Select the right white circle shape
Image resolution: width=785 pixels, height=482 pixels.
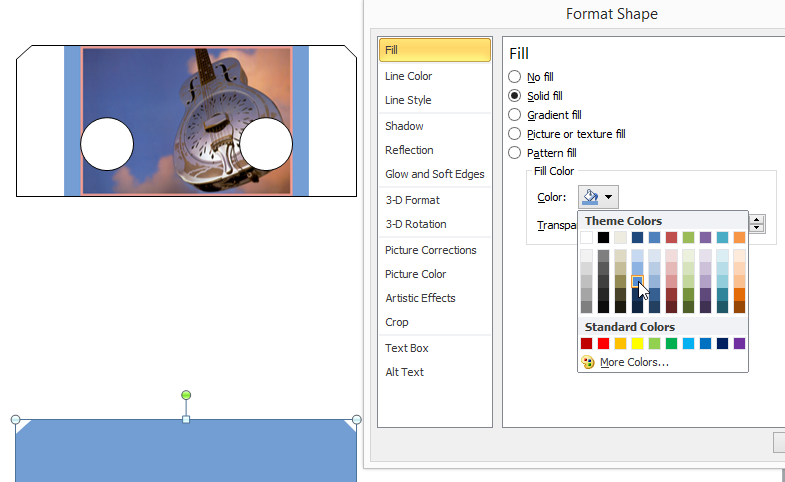point(266,144)
